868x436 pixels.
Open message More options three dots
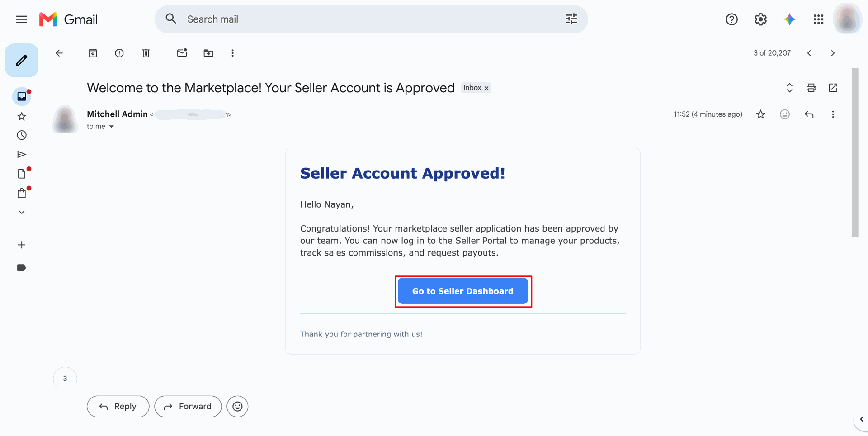(x=833, y=114)
